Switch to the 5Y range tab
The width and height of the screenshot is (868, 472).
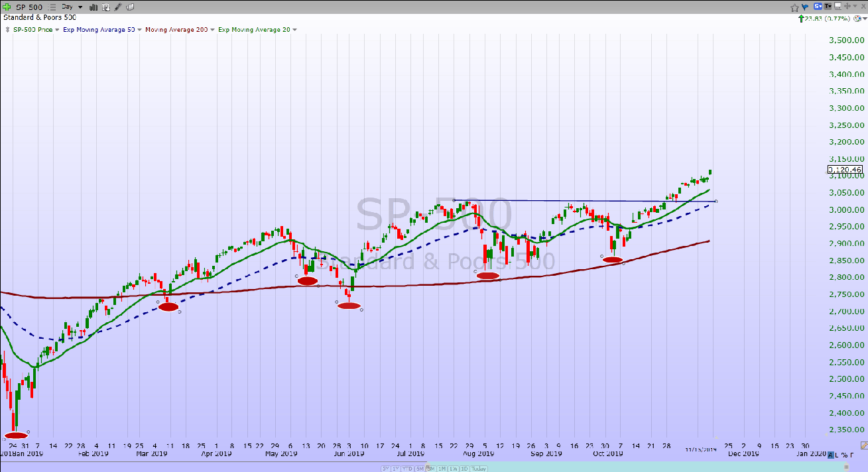(386, 467)
